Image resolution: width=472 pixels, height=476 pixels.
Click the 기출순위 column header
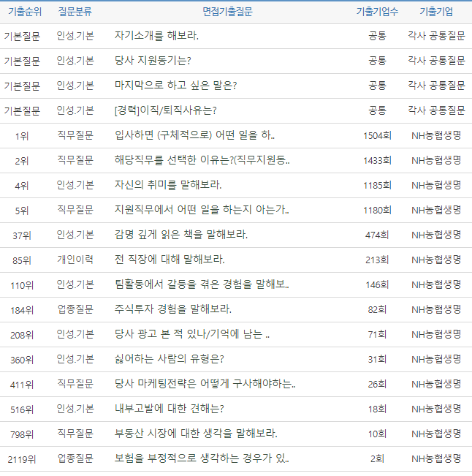point(22,12)
